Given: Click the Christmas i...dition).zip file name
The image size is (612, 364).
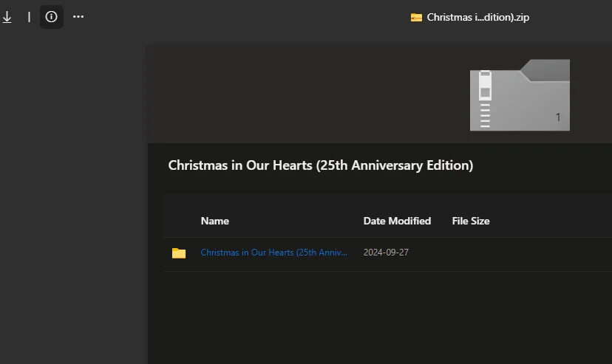Looking at the screenshot, I should pos(477,18).
